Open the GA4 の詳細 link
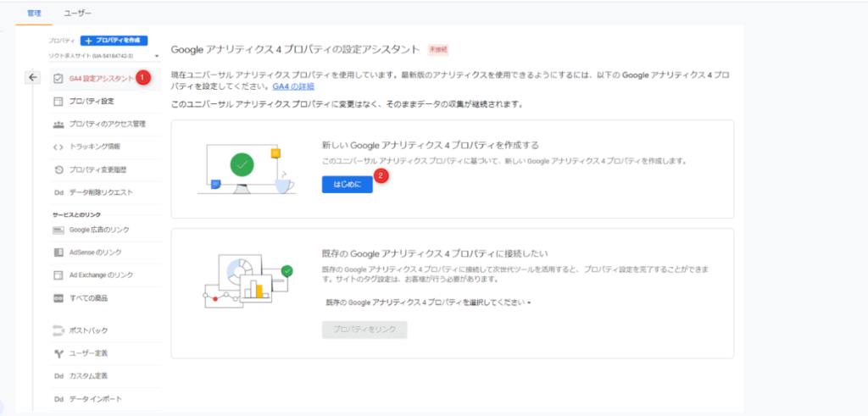Image resolution: width=868 pixels, height=416 pixels. 293,87
